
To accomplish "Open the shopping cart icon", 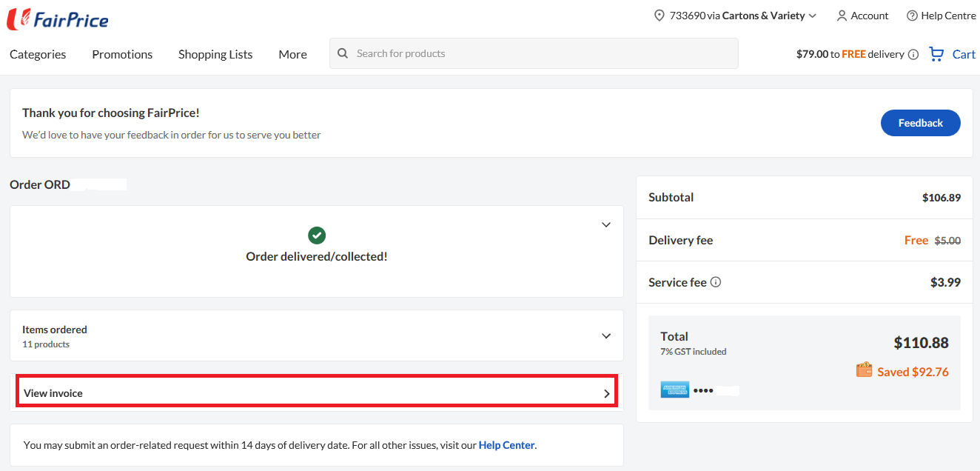I will 936,54.
